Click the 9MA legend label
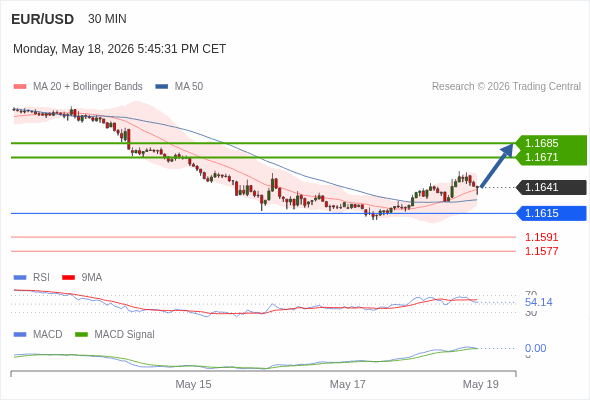This screenshot has width=590, height=400. [92, 278]
